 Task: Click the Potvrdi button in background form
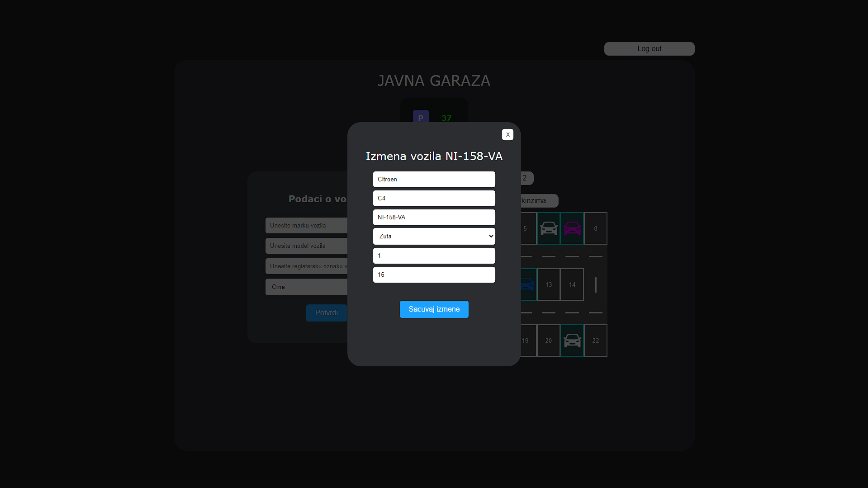point(326,313)
